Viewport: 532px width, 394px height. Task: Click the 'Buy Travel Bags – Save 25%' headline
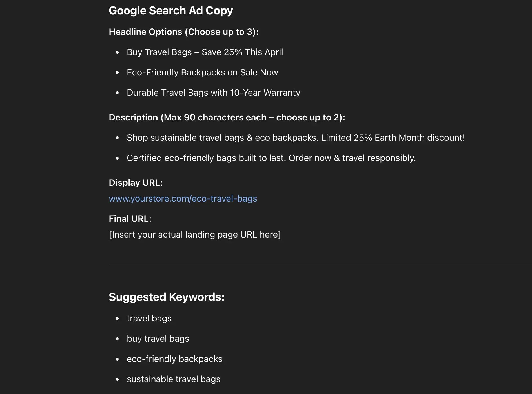coord(205,52)
